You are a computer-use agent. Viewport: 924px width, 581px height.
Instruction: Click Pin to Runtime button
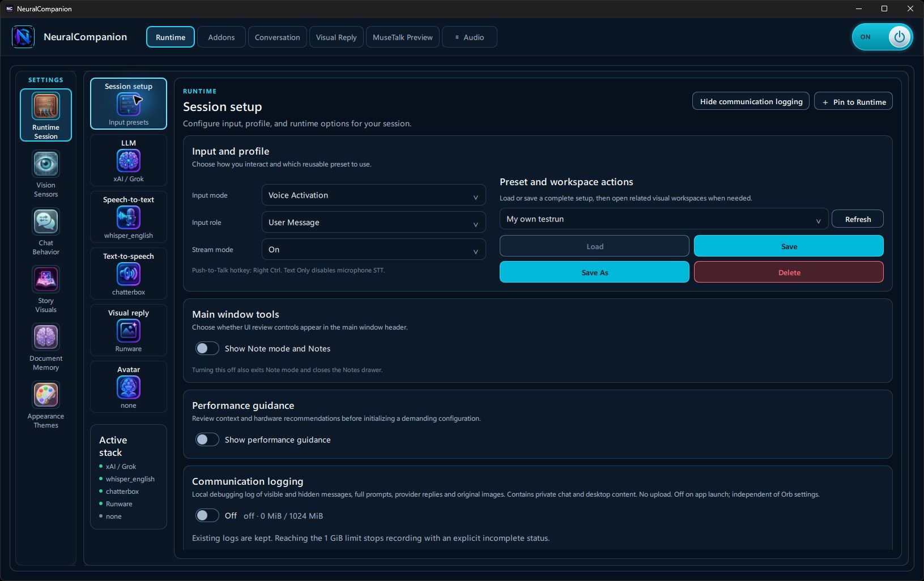854,101
